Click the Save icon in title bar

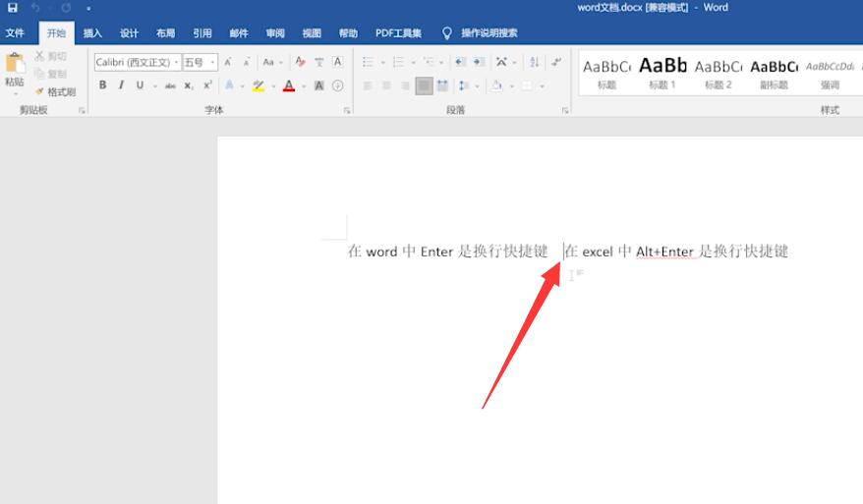12,8
